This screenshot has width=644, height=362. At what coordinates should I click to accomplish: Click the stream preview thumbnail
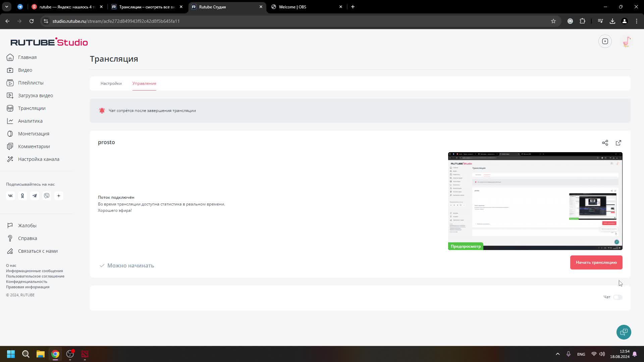point(535,201)
